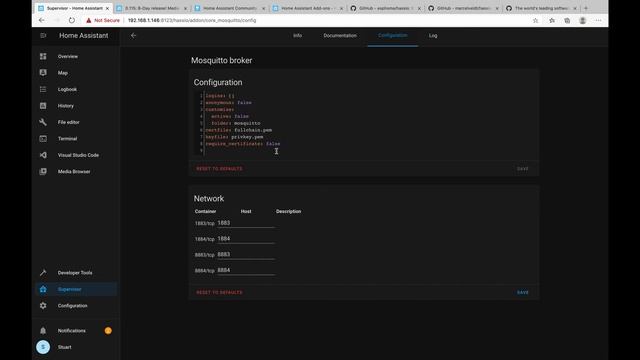Collapse the Home Assistant sidebar menu icon
The image size is (640, 360).
pos(43,36)
